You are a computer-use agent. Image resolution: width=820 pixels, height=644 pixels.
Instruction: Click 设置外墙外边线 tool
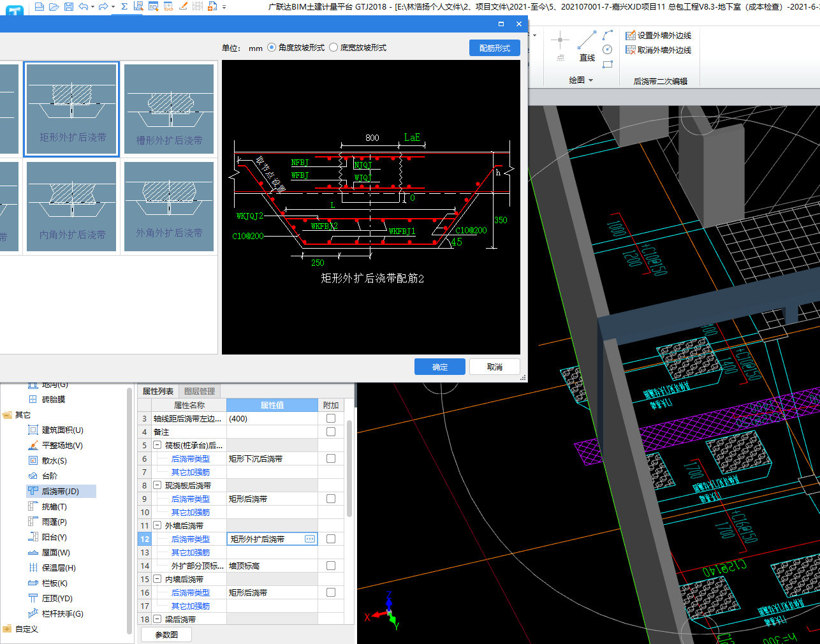click(658, 35)
